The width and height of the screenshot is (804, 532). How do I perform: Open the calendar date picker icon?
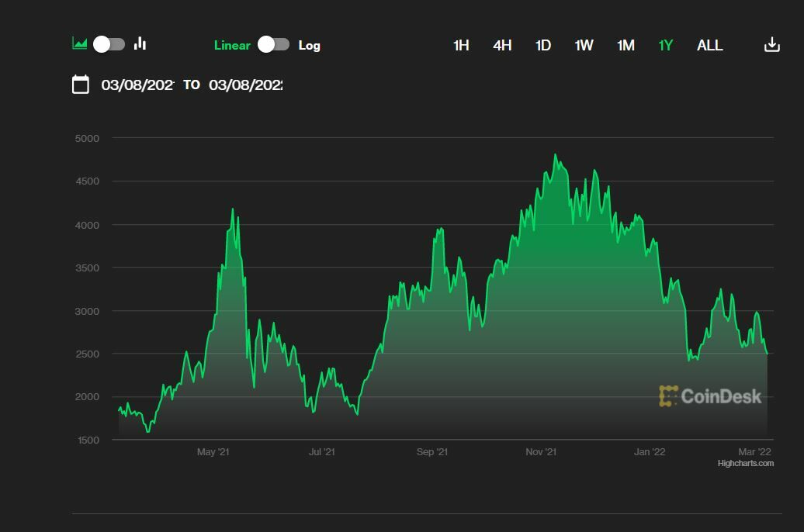tap(81, 85)
